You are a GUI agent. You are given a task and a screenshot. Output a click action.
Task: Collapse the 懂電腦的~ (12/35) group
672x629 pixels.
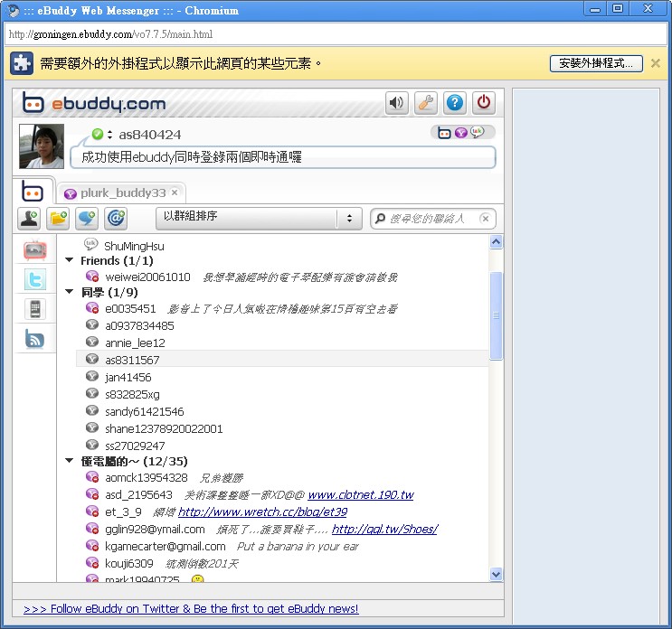pyautogui.click(x=69, y=461)
